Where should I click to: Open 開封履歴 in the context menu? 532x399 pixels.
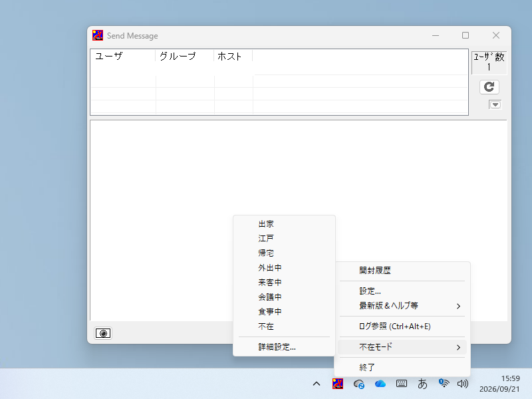402,271
